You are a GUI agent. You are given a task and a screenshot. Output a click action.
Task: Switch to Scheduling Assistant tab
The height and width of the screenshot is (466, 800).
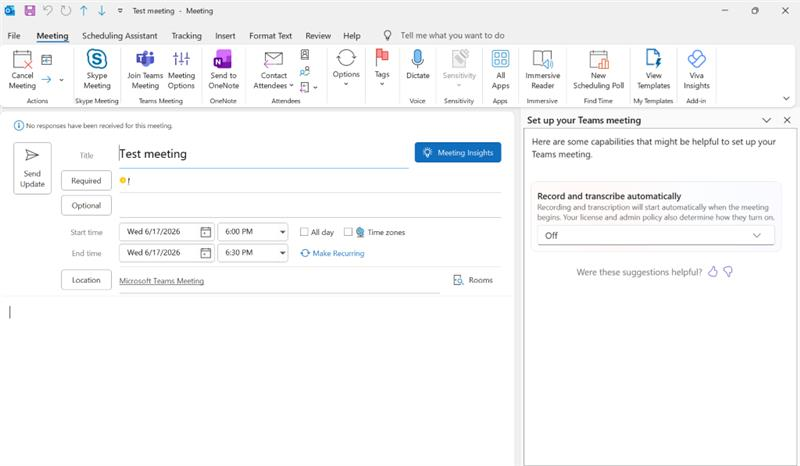tap(119, 36)
